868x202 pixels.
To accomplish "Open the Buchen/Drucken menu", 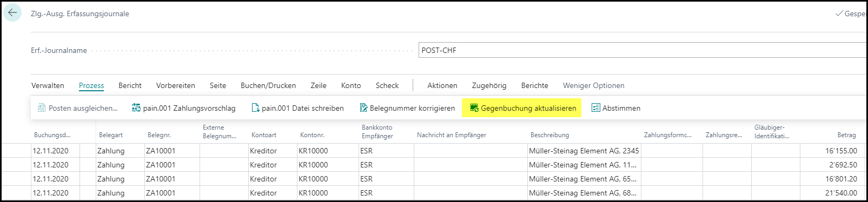I will (268, 85).
